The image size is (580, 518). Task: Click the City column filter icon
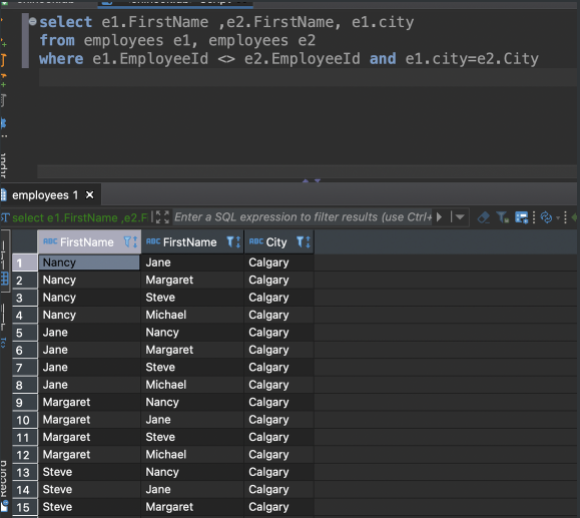point(304,242)
